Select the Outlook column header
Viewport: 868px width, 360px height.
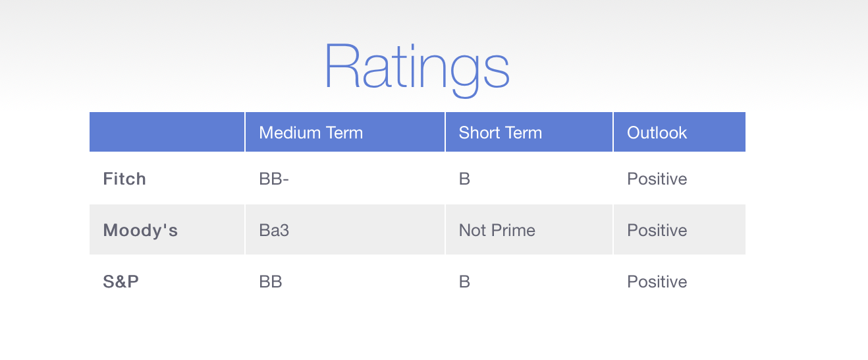680,133
